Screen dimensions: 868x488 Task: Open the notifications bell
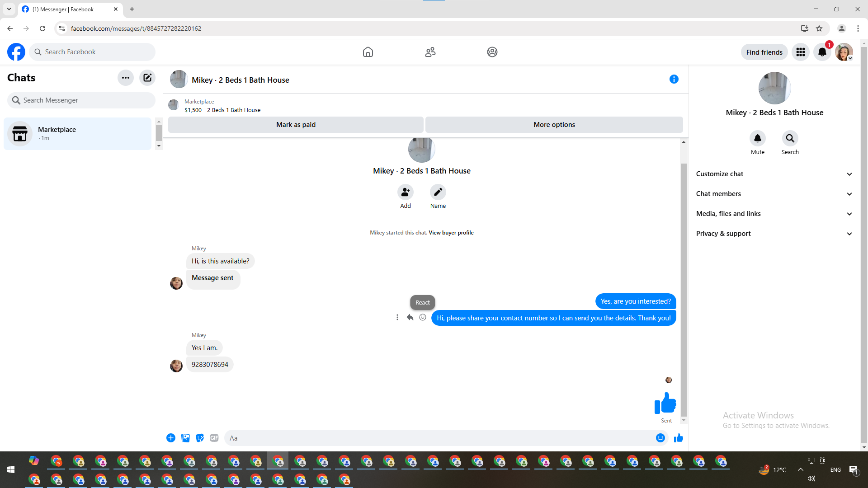822,52
